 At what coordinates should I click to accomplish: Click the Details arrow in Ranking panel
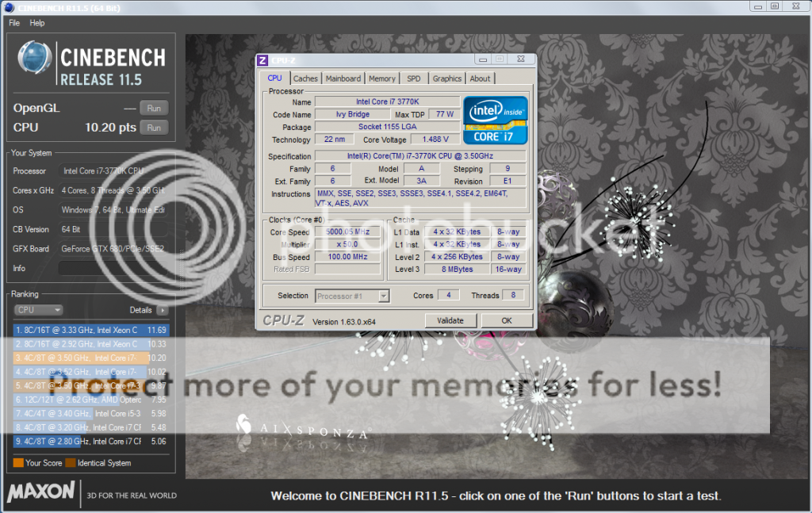(161, 310)
